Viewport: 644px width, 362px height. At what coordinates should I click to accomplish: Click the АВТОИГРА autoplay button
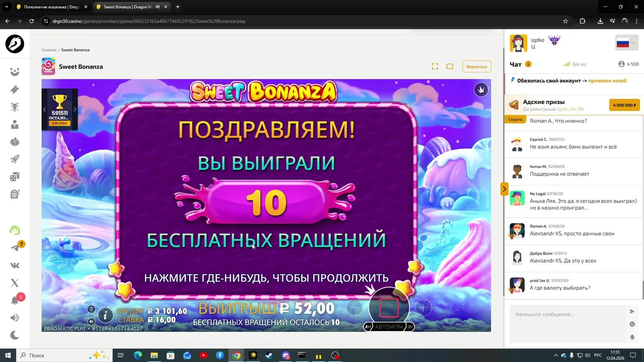pyautogui.click(x=389, y=327)
